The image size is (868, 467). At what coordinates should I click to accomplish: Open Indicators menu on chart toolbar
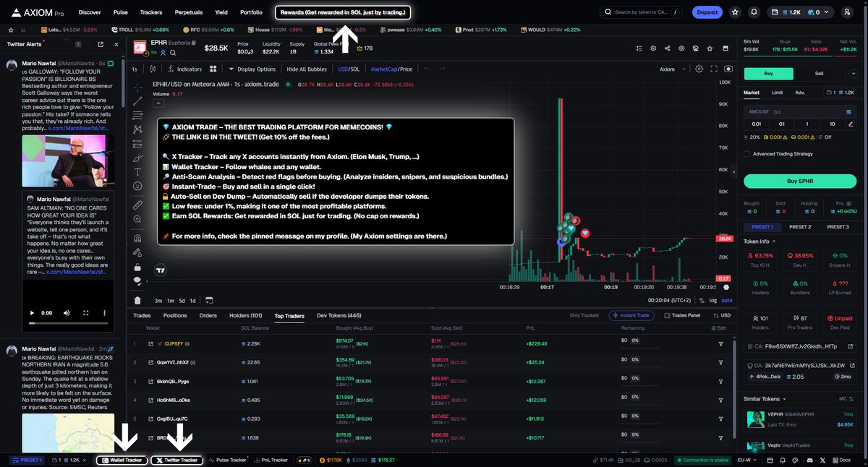pyautogui.click(x=184, y=69)
